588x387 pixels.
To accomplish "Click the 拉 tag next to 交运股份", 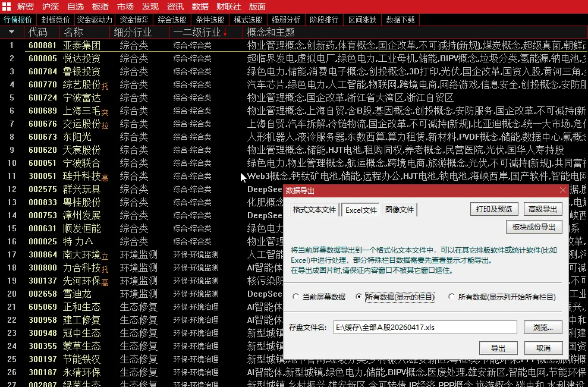I will tap(105, 125).
